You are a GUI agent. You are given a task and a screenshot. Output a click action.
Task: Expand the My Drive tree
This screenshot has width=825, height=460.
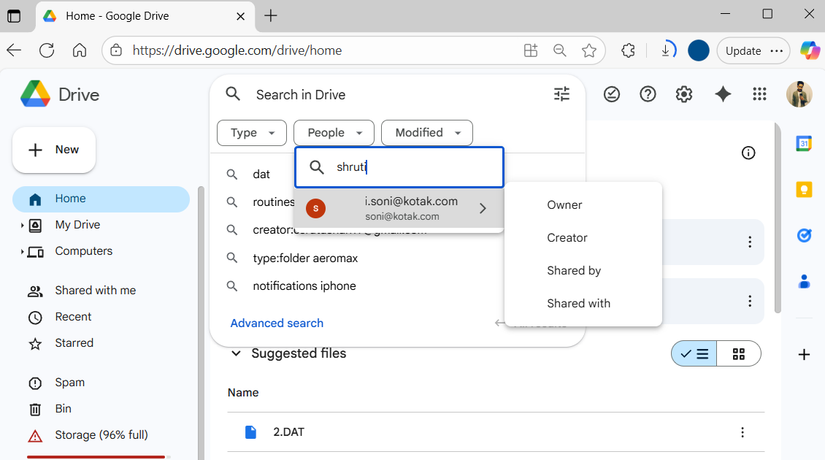(x=22, y=225)
